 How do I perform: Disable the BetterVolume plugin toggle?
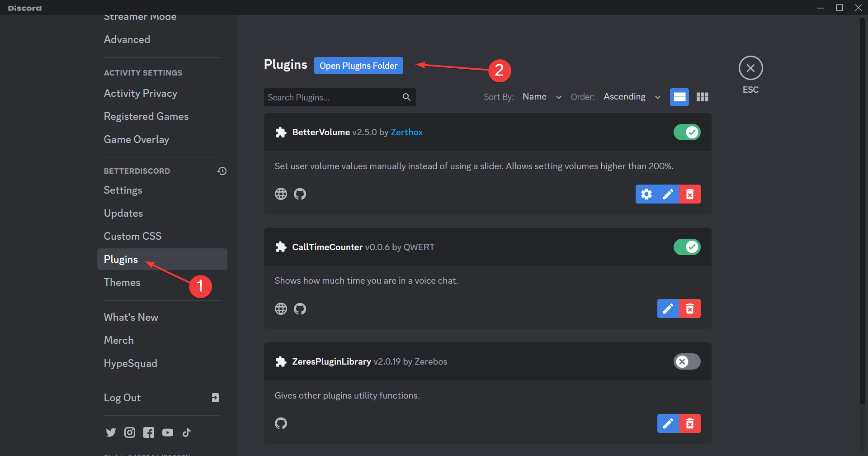(687, 132)
